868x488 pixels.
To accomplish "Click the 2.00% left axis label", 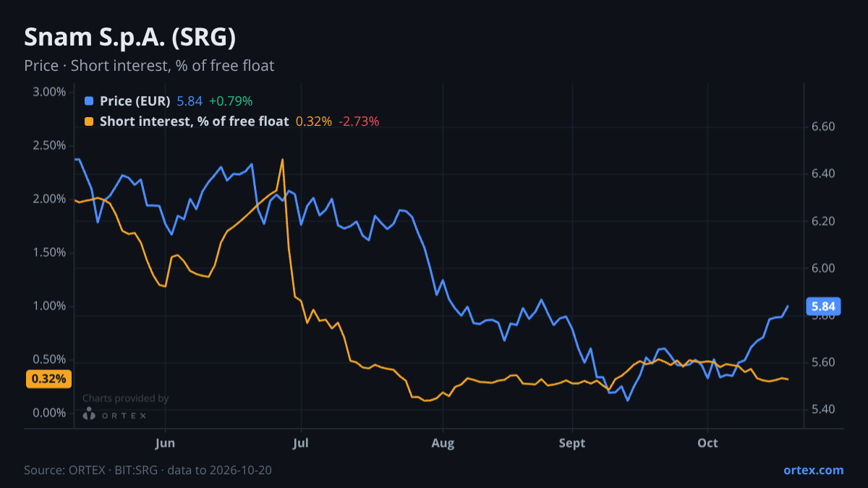I will [x=50, y=199].
